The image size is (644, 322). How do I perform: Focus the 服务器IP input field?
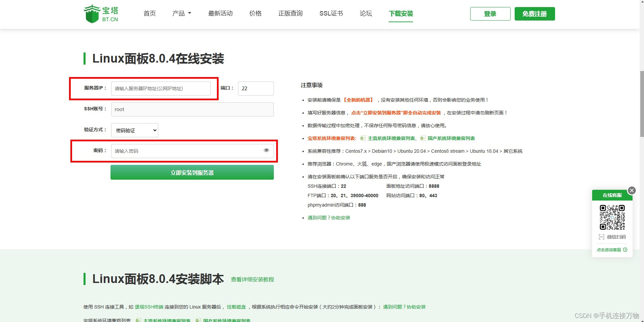161,88
